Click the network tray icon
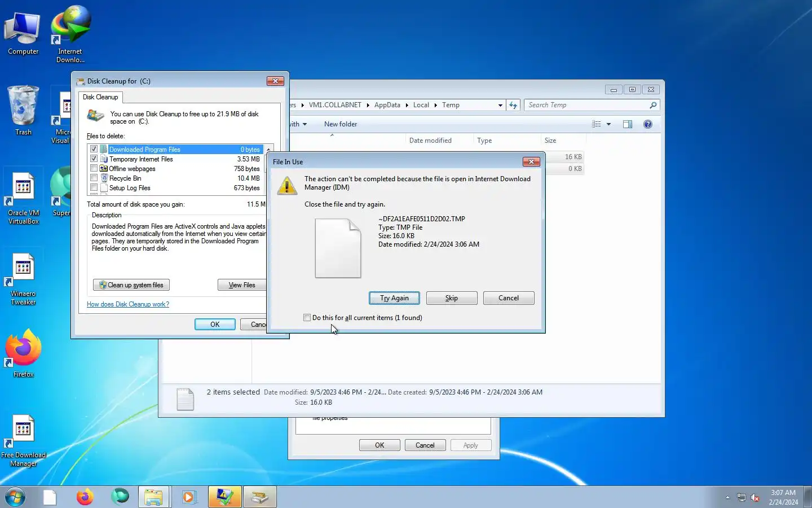 tap(742, 497)
